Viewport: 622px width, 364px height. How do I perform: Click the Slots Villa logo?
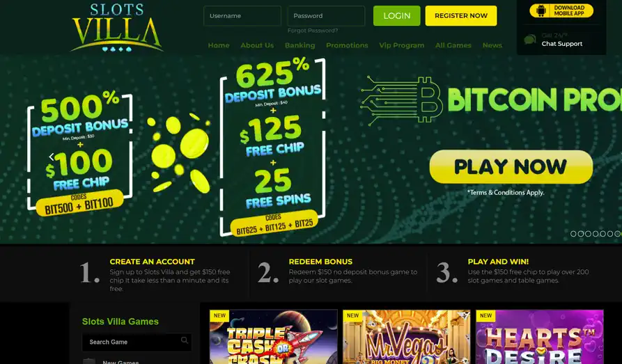(116, 28)
